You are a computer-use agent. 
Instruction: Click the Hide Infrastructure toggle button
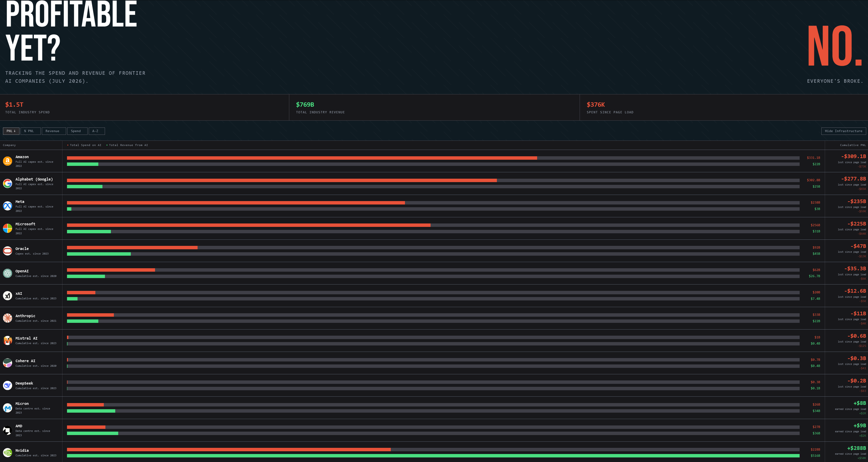(843, 131)
